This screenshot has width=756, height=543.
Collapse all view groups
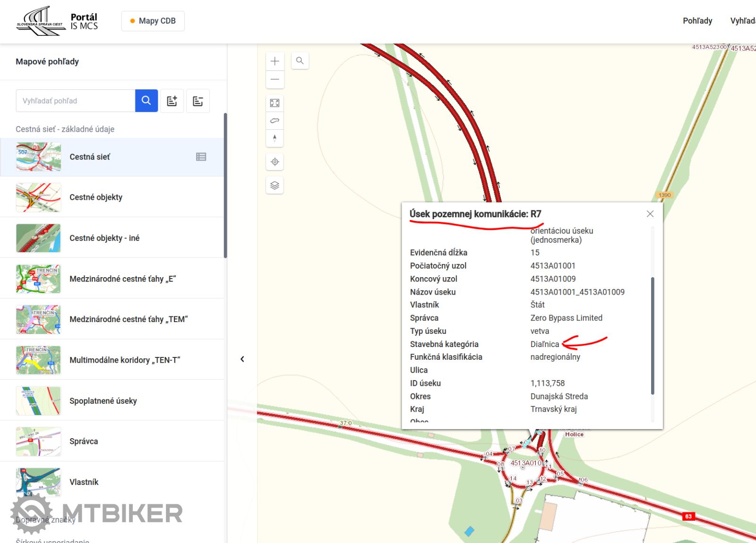pos(198,101)
